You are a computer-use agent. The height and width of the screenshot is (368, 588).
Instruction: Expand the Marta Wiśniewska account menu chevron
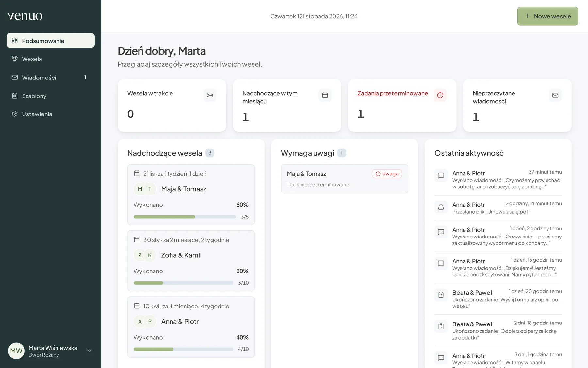click(x=90, y=351)
